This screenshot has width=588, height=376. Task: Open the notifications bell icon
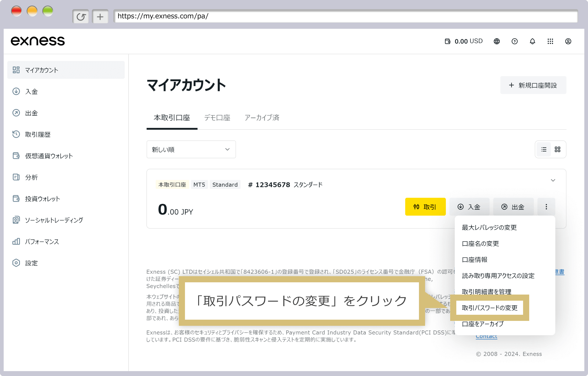pyautogui.click(x=533, y=41)
